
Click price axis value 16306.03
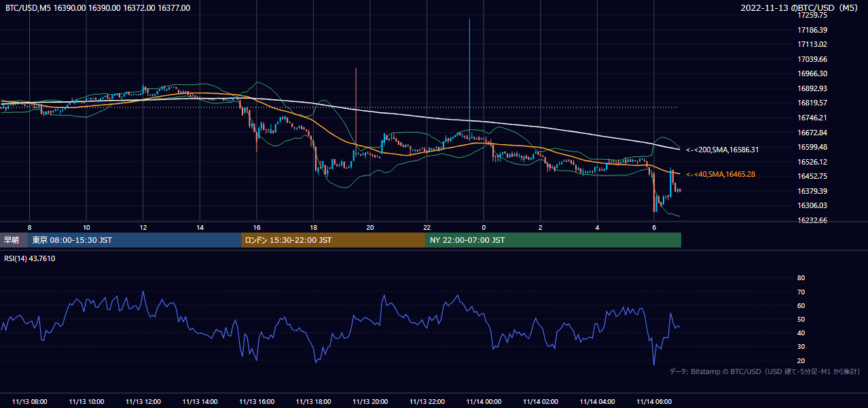[812, 205]
